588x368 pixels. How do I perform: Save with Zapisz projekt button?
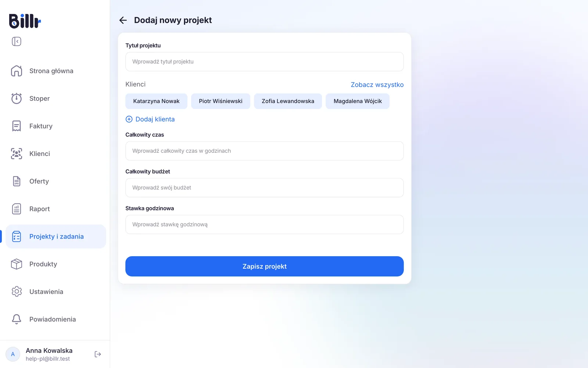click(265, 266)
